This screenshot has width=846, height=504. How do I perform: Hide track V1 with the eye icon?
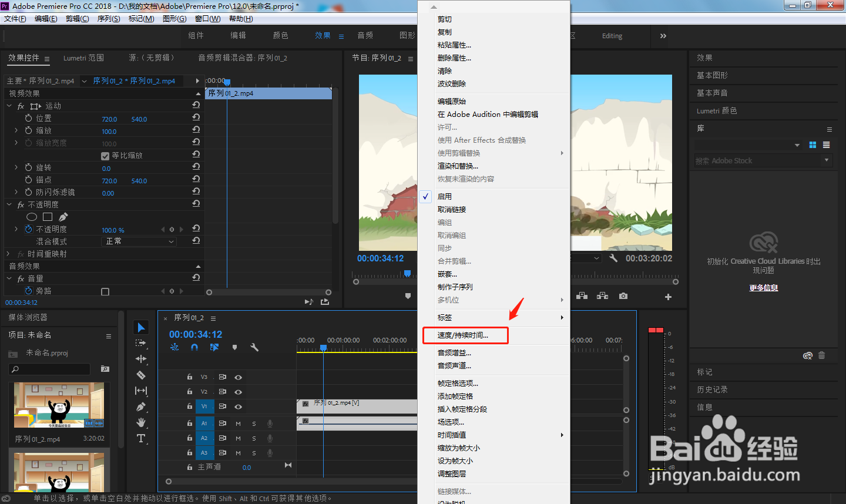pos(238,406)
